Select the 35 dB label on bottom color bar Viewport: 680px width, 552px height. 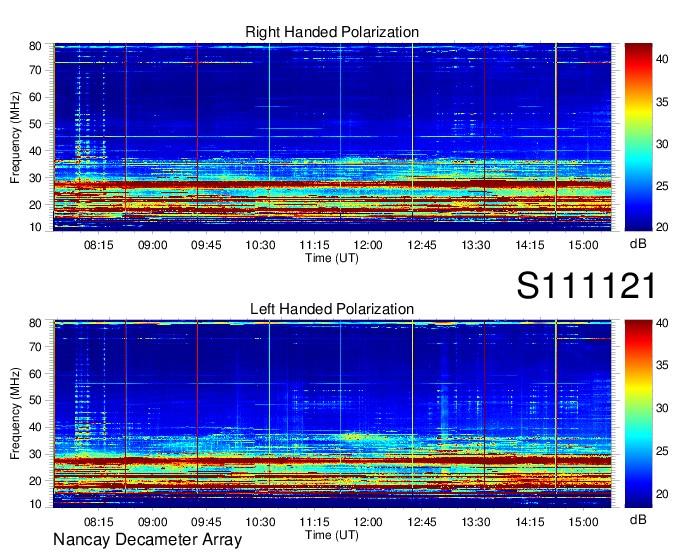pos(662,365)
